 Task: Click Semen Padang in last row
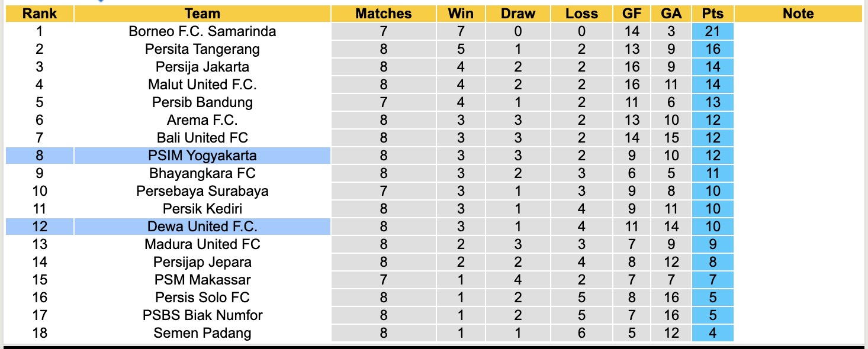(x=202, y=333)
